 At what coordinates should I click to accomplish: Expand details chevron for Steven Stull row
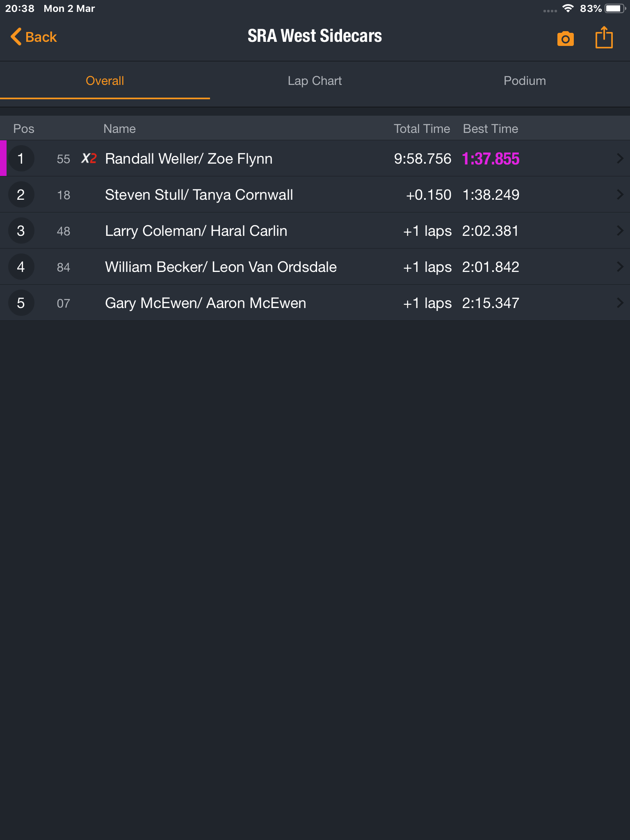point(620,194)
